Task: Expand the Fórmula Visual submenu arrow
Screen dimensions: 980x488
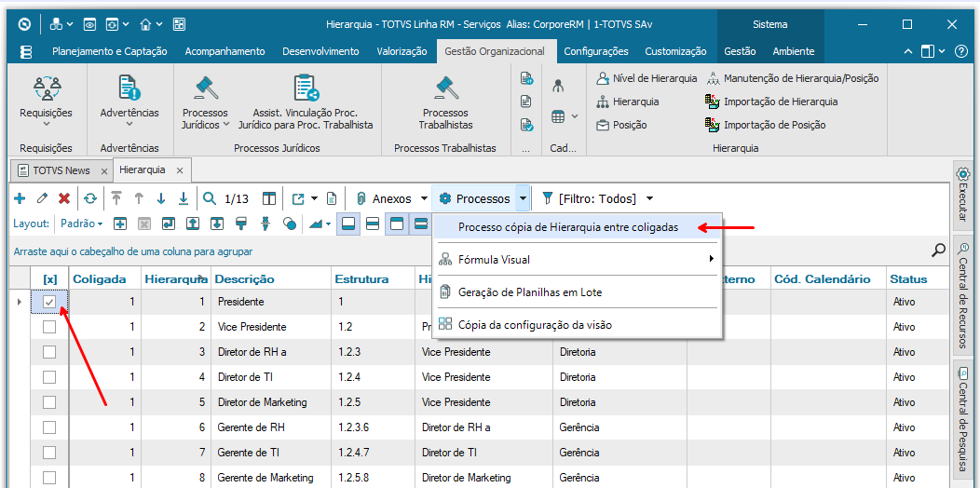Action: [x=712, y=259]
